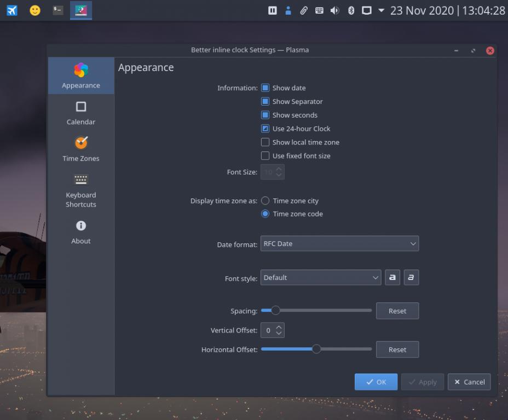Reset the Spacing value
The width and height of the screenshot is (508, 420).
click(397, 311)
